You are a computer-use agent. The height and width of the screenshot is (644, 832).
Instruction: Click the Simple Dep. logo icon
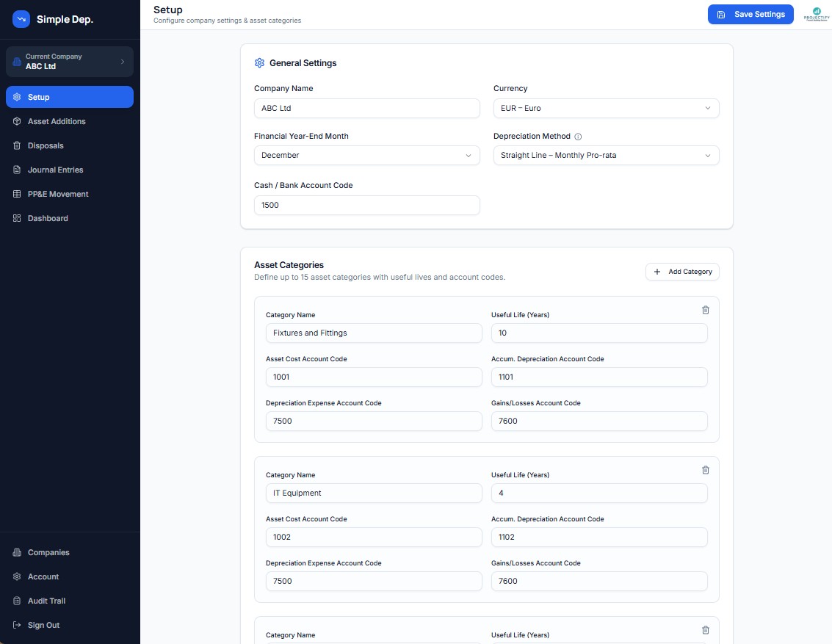coord(21,19)
